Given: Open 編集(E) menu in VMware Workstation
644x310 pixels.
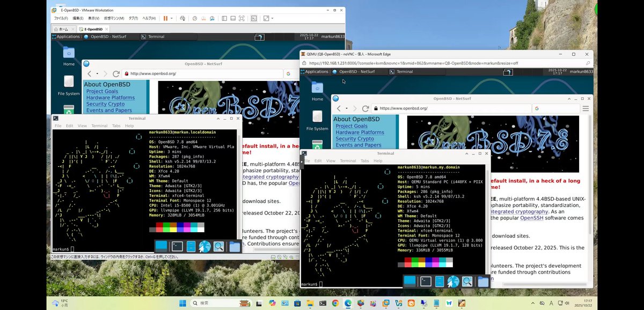Looking at the screenshot, I should (78, 18).
